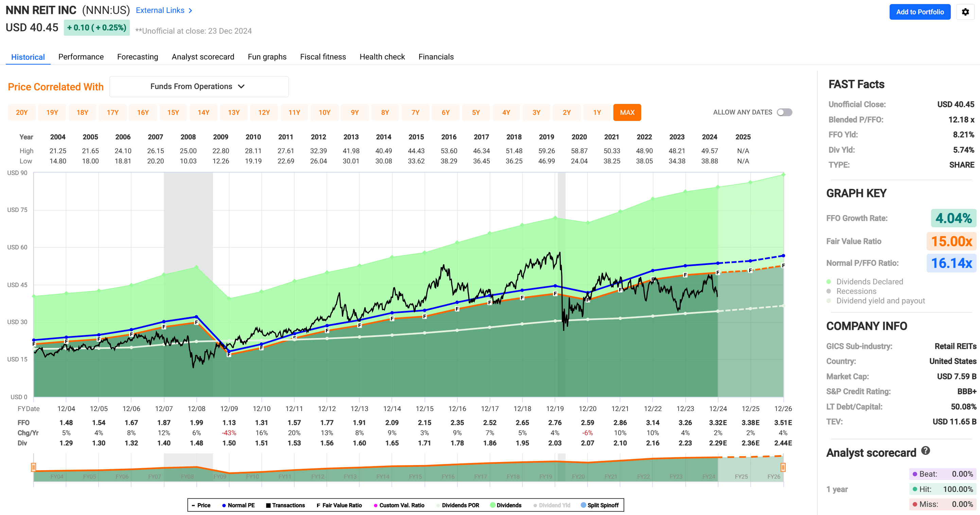This screenshot has width=980, height=515.
Task: Open the Financials tab
Action: pos(436,57)
